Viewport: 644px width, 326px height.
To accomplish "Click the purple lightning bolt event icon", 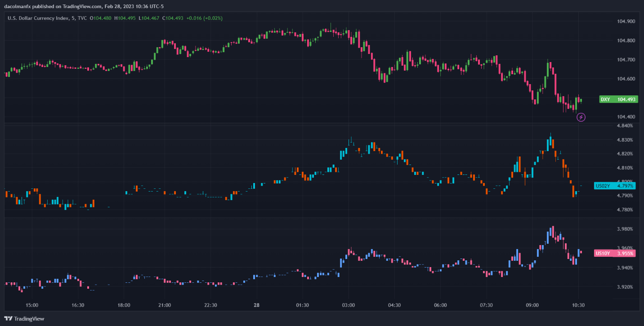I will click(581, 117).
